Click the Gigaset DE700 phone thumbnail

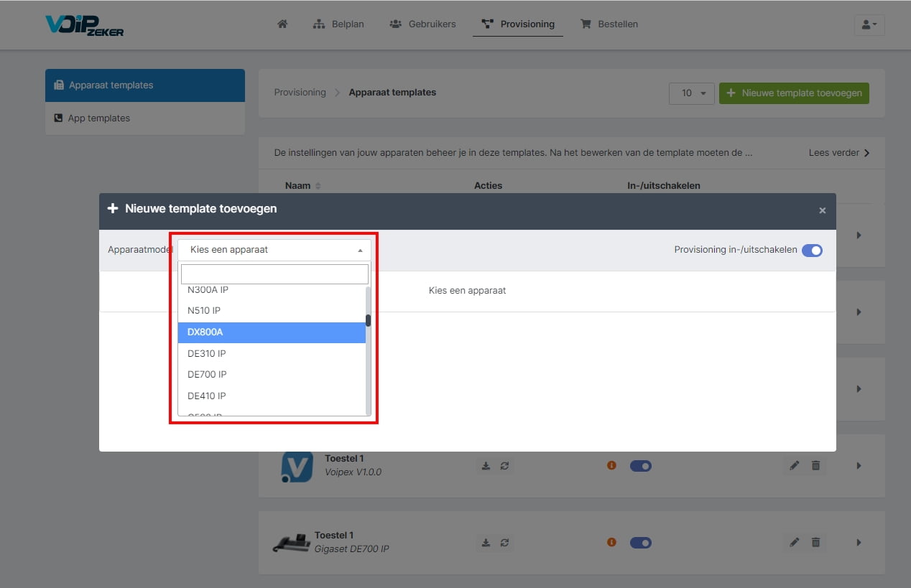291,544
